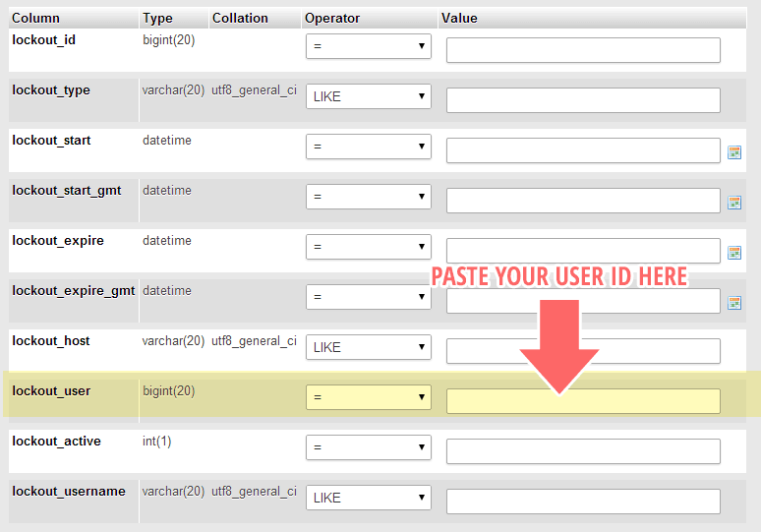Image resolution: width=761 pixels, height=532 pixels.
Task: Select the lockout_start value field
Action: click(x=583, y=150)
